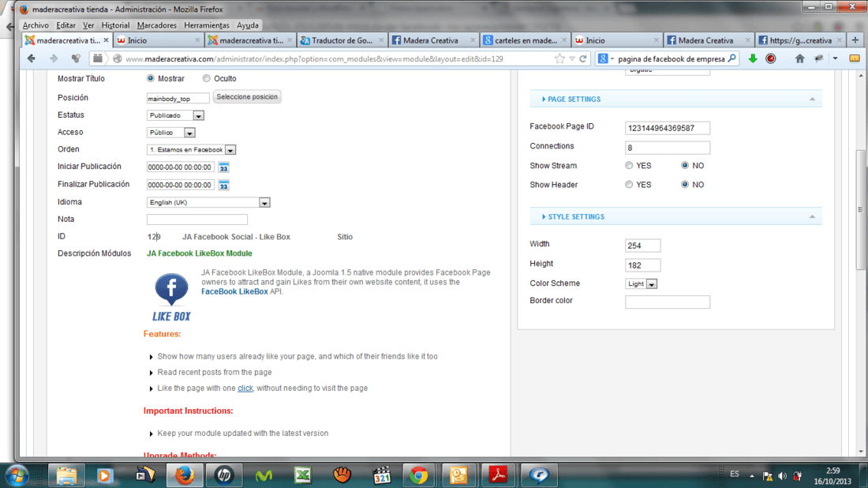Screen dimensions: 868x488
Task: Open the Windows Start orb
Action: 17,475
